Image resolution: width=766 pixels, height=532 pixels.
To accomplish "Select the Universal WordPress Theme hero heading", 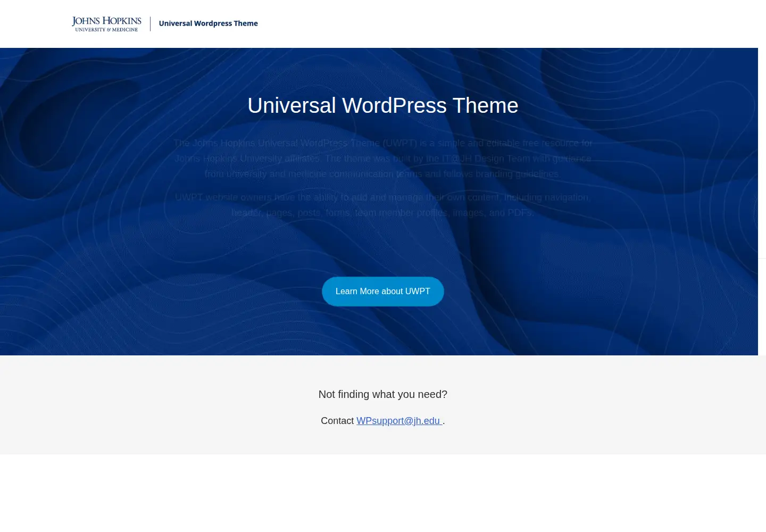I will [383, 105].
